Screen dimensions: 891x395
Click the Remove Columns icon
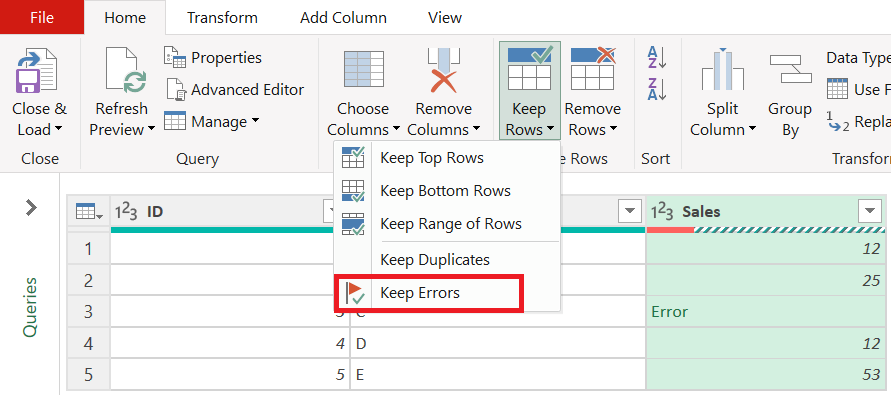(x=444, y=70)
